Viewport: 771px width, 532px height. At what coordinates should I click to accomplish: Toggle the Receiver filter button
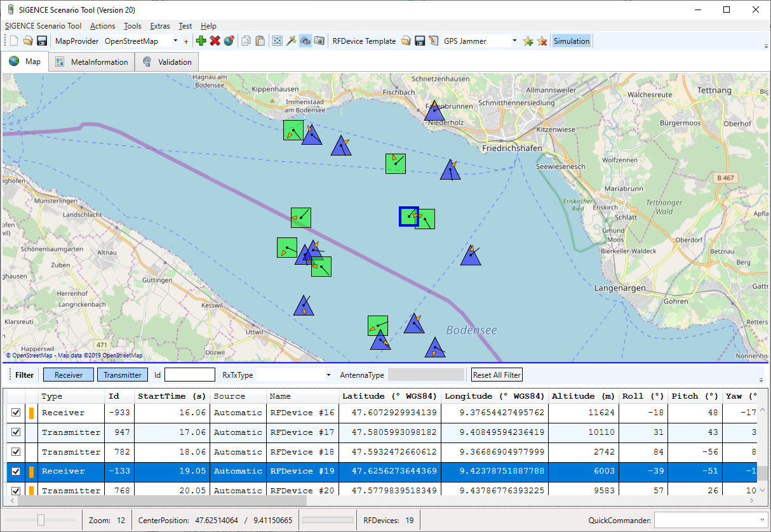(69, 375)
